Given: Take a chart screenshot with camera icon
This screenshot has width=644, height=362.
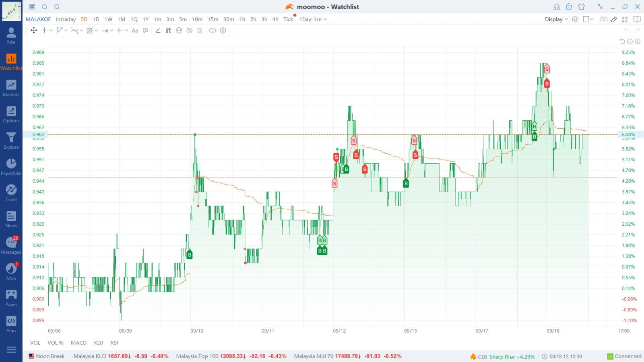Looking at the screenshot, I should [x=604, y=19].
